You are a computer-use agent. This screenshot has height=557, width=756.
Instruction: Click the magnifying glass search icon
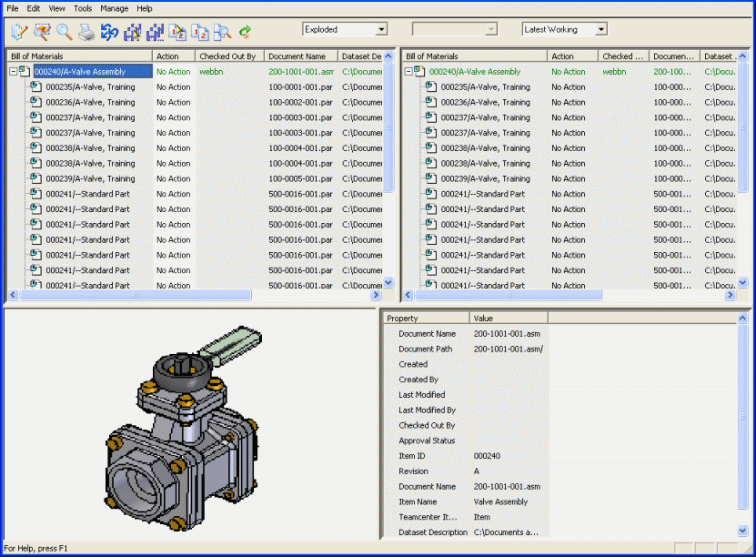pos(65,33)
